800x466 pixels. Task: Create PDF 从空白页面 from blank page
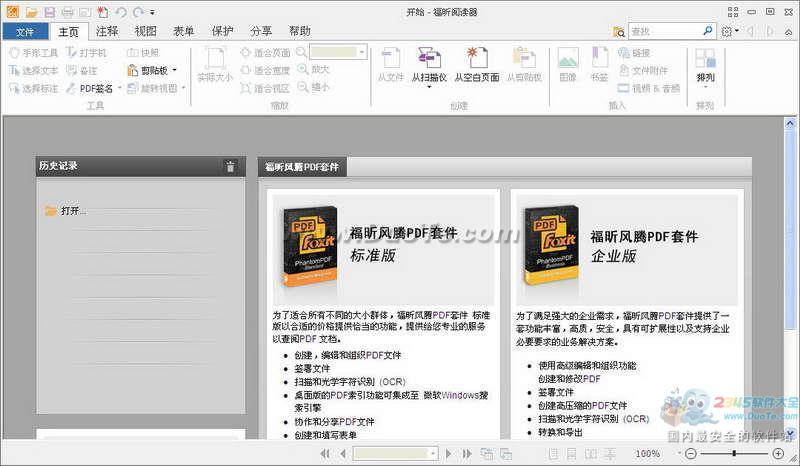pos(477,65)
